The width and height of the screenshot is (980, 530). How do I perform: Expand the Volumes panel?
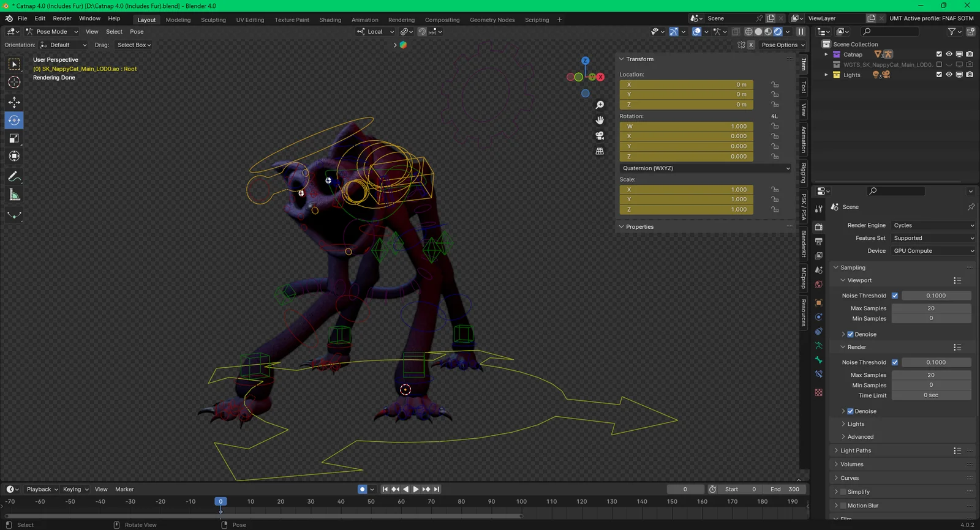click(851, 464)
